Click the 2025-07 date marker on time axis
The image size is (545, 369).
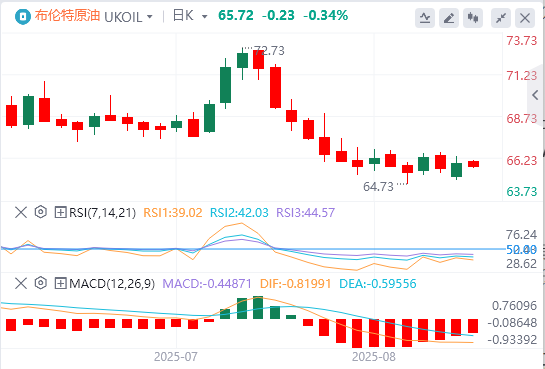pyautogui.click(x=176, y=357)
